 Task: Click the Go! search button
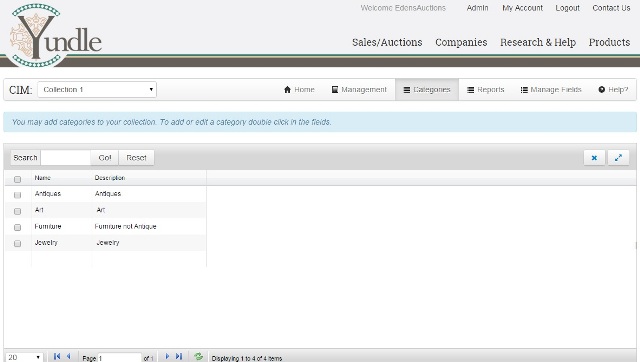point(104,158)
